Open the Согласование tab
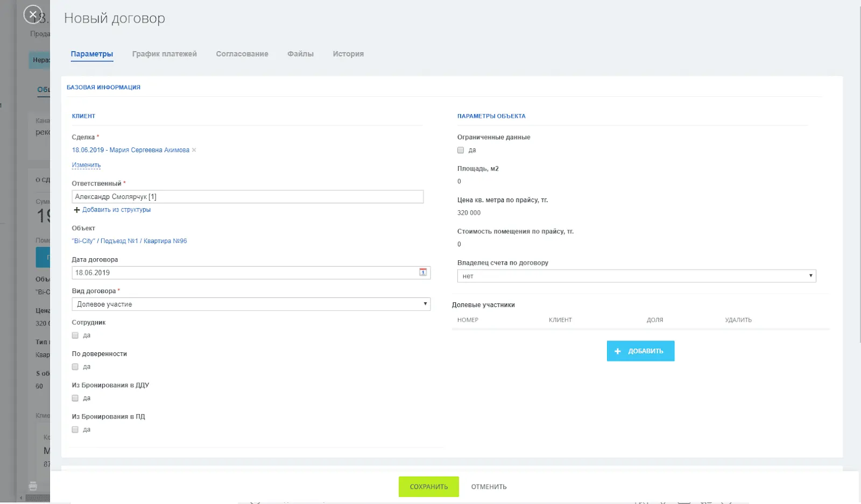The height and width of the screenshot is (504, 861). click(242, 54)
